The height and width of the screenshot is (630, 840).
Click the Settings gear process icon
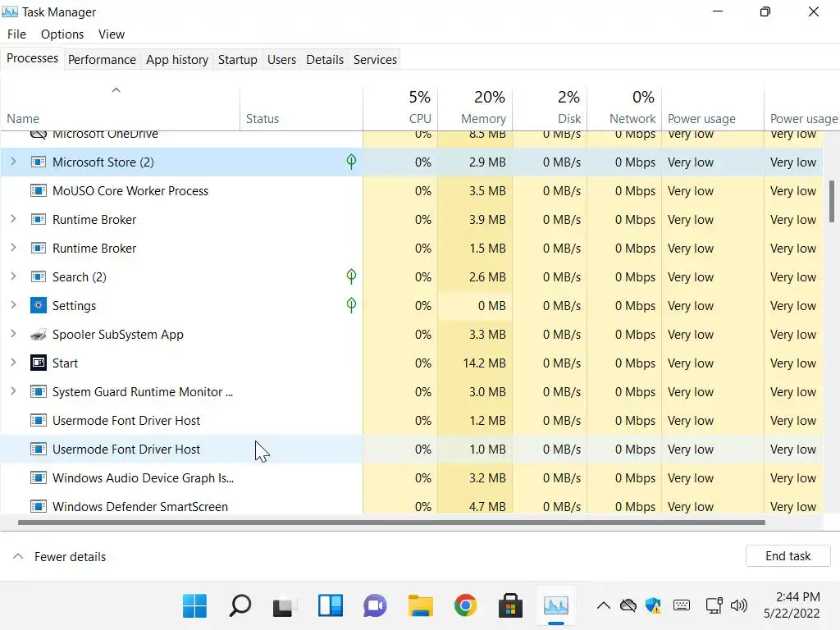(38, 305)
